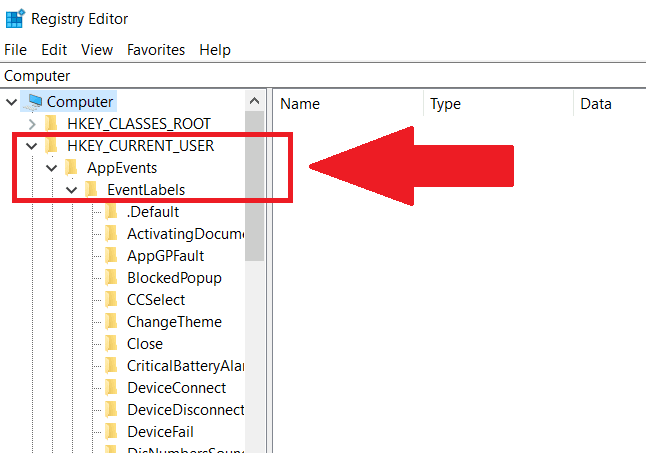
Task: Click the tree pane vertical scrollbar thumb
Action: (x=255, y=180)
